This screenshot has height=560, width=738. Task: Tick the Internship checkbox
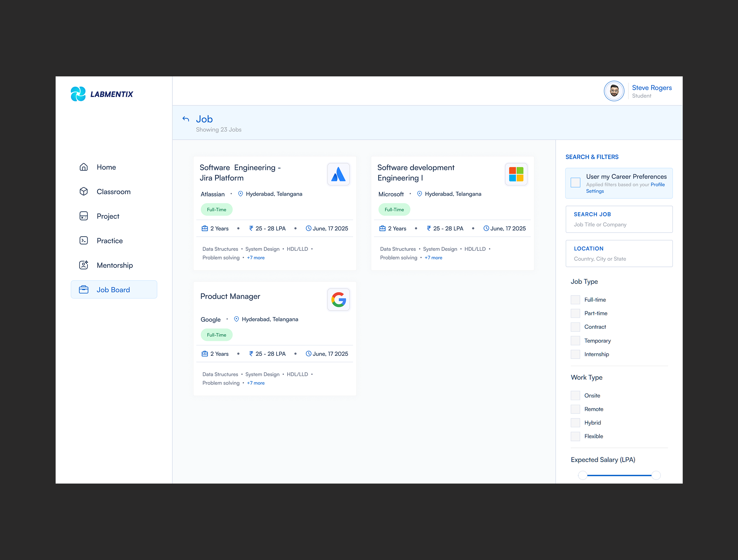tap(575, 354)
